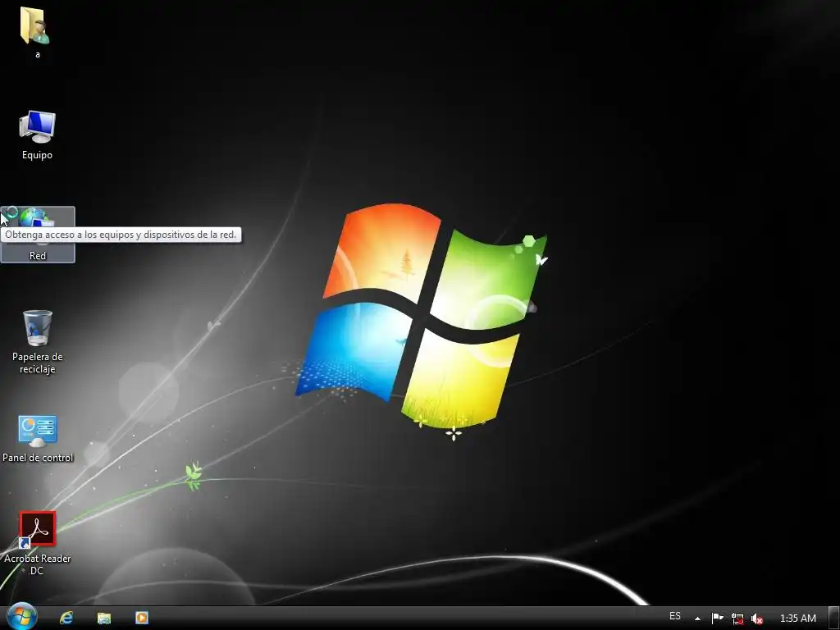Select the user folder named "a"

37,32
